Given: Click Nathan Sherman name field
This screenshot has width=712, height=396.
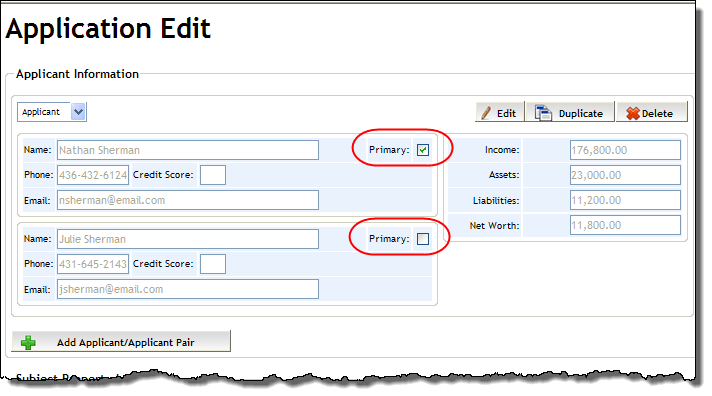Looking at the screenshot, I should pyautogui.click(x=188, y=150).
